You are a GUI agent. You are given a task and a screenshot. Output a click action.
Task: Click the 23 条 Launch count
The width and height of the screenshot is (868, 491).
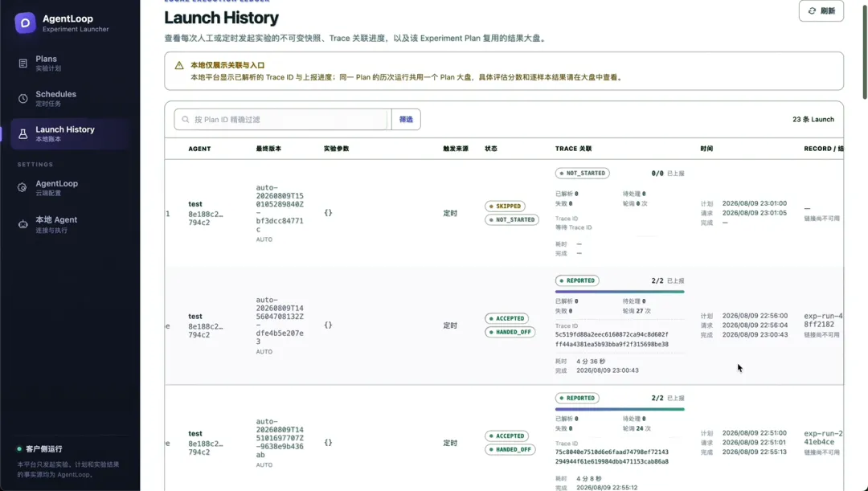pyautogui.click(x=813, y=120)
